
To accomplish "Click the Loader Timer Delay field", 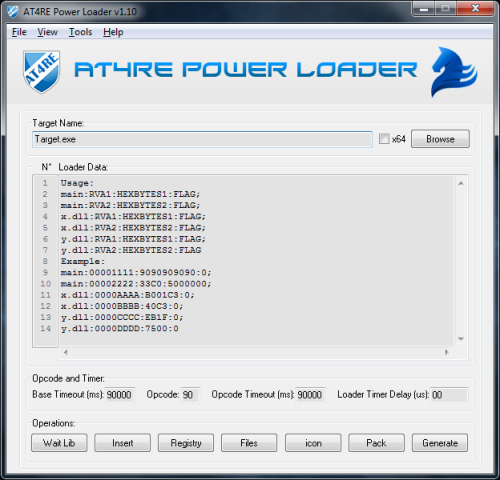I will (449, 395).
